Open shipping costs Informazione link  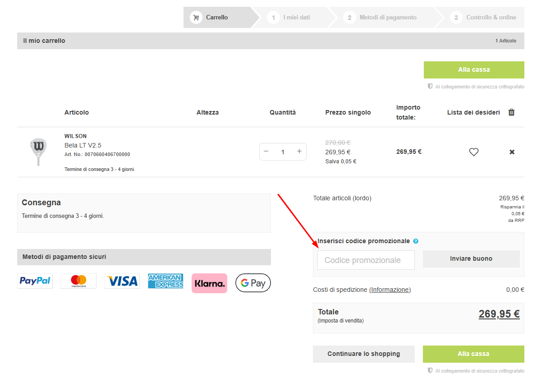(390, 290)
